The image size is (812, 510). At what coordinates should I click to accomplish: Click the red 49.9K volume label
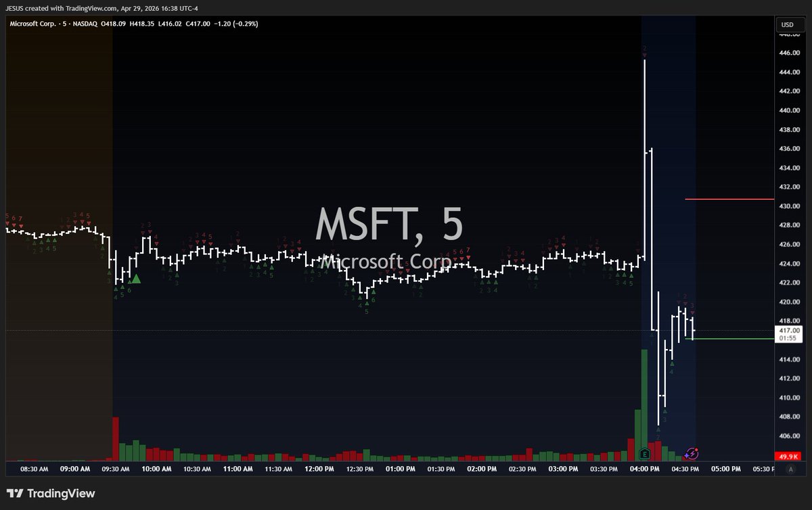pyautogui.click(x=786, y=457)
